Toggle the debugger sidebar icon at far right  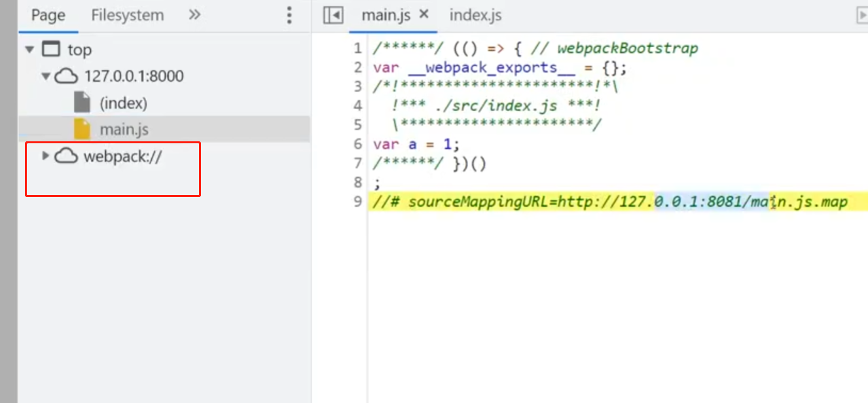[x=862, y=16]
